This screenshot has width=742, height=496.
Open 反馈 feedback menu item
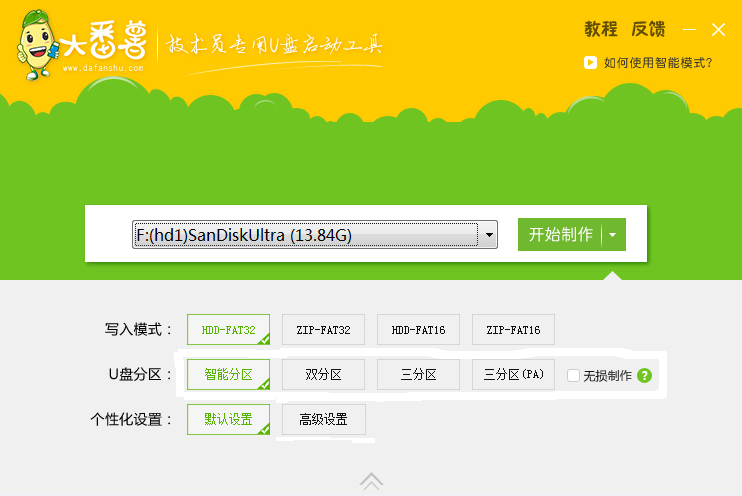tap(648, 29)
